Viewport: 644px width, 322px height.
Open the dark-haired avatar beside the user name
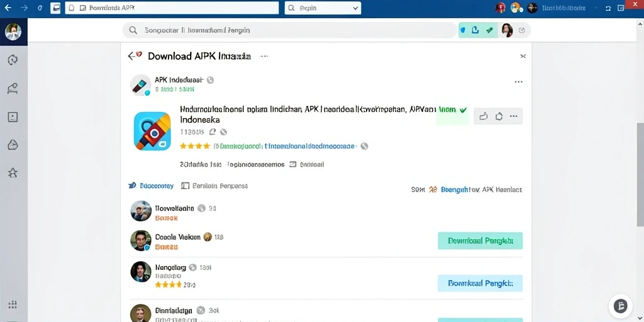pyautogui.click(x=532, y=8)
